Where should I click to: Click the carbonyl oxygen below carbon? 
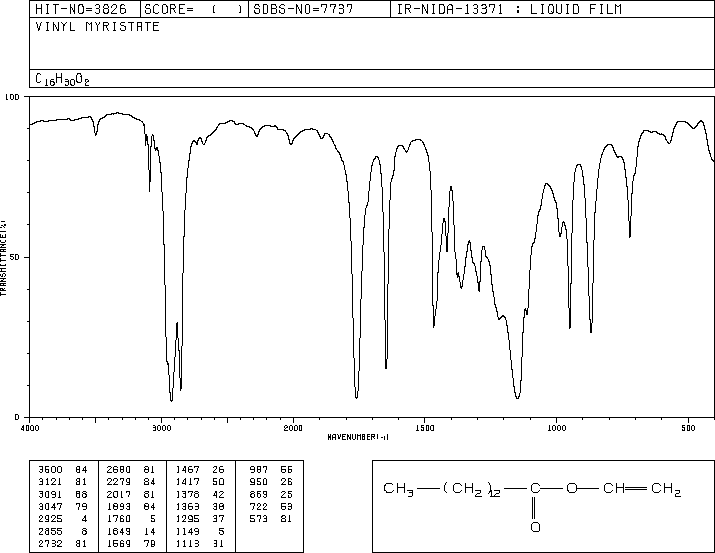(535, 527)
